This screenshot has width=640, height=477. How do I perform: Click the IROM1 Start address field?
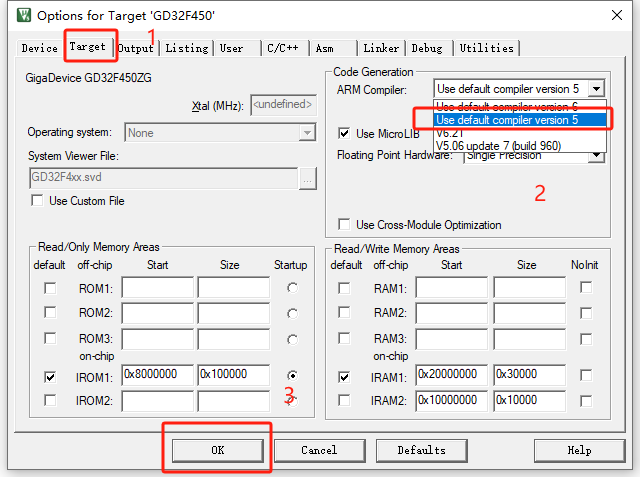(157, 375)
